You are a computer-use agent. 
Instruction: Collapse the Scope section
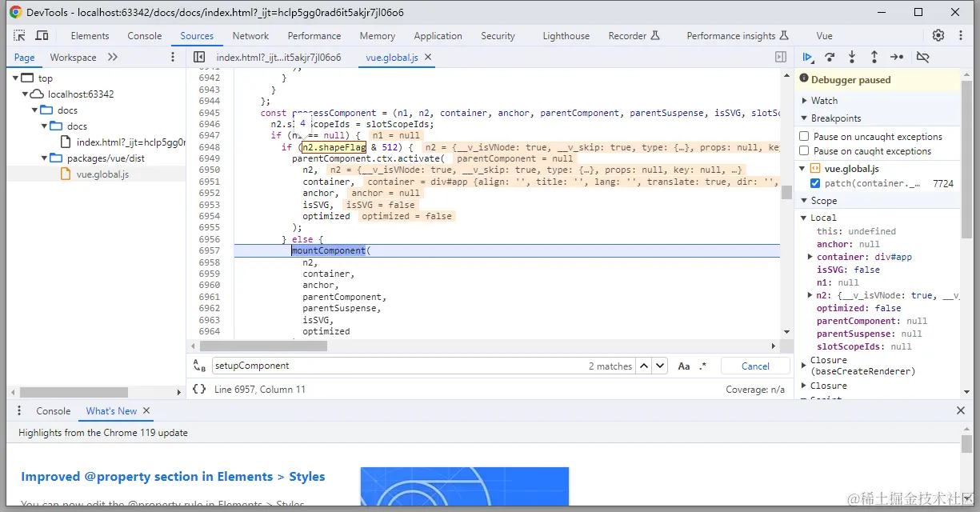click(805, 202)
